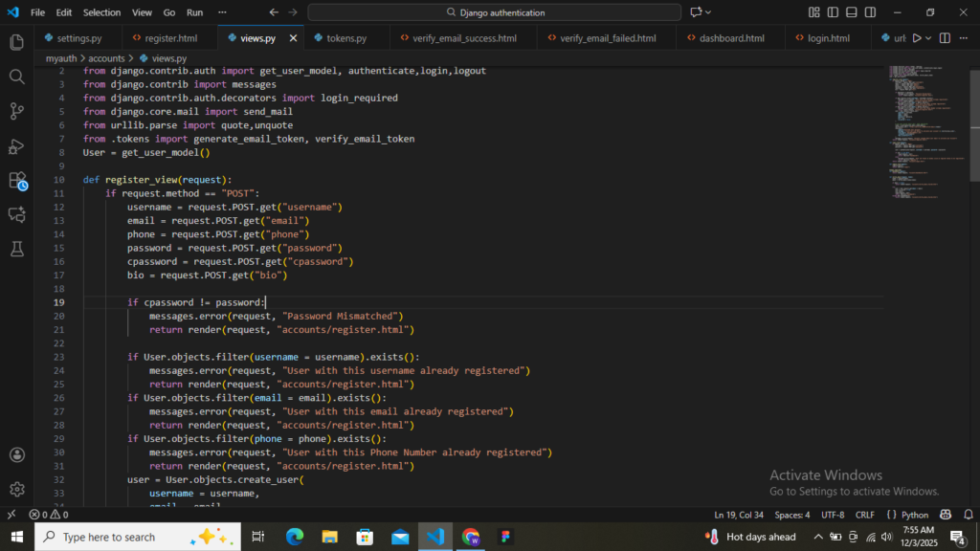Open the Explorer view in activity bar
980x551 pixels.
(x=15, y=43)
